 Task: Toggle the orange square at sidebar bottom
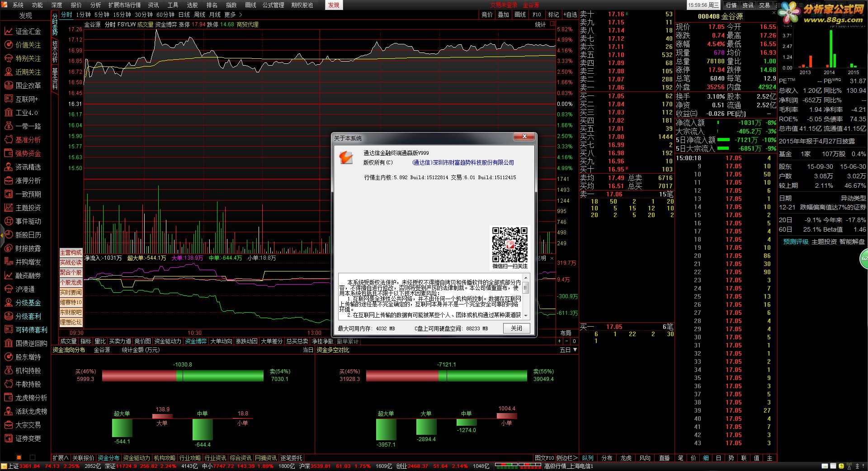point(19,457)
